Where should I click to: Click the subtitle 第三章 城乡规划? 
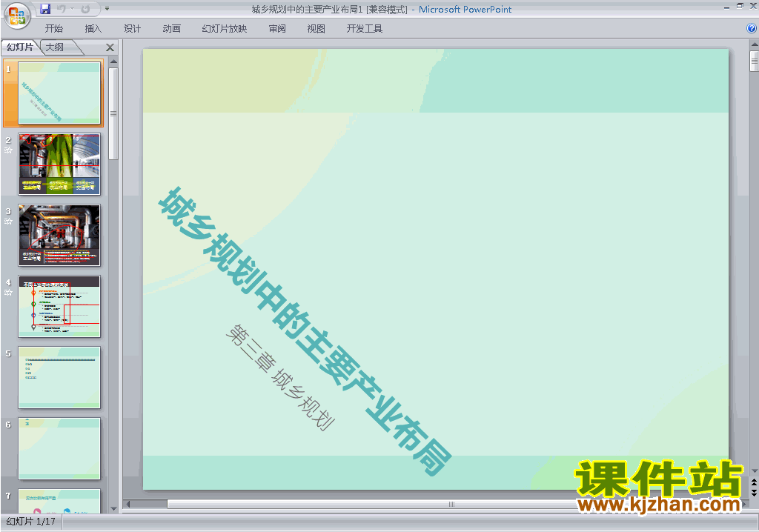click(x=280, y=377)
